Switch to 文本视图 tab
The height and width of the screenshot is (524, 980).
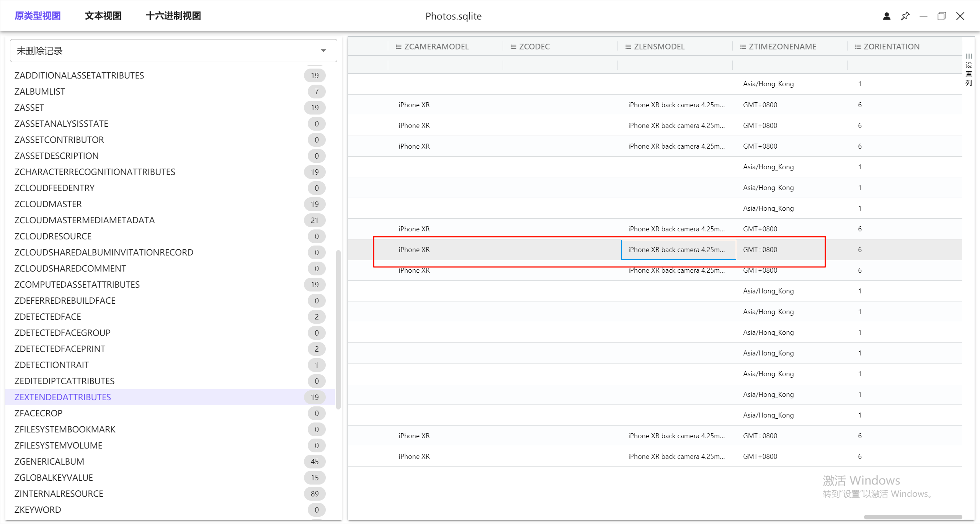pos(103,16)
